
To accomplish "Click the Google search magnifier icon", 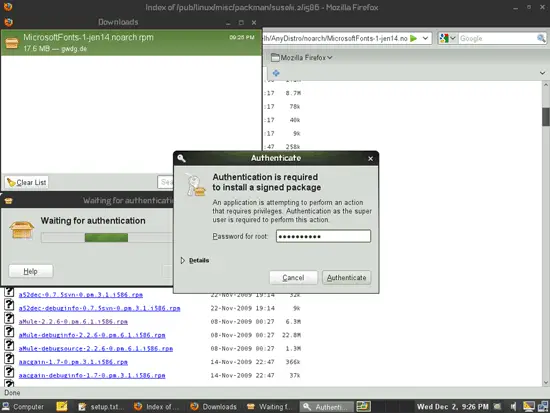I will point(541,38).
